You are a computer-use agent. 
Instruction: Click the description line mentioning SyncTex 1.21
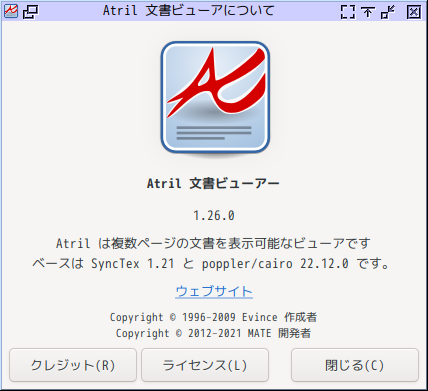(x=211, y=264)
